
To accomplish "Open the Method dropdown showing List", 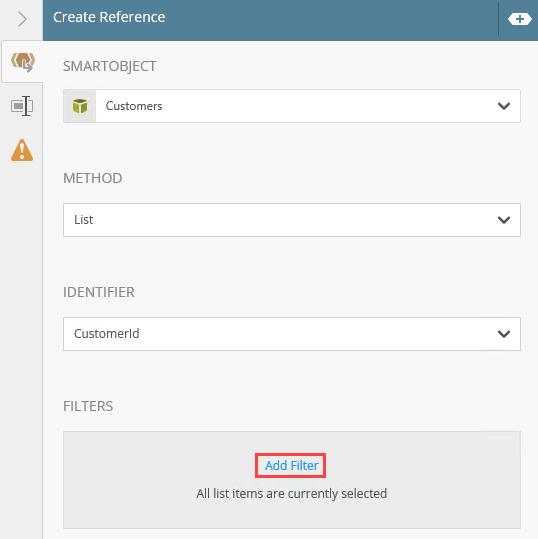I will click(x=292, y=220).
